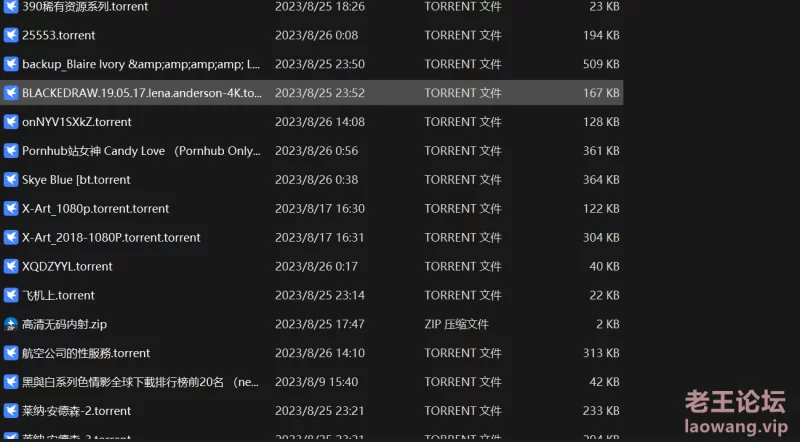Click the size value 304 KB
Viewport: 800px width, 442px height.
[x=601, y=238]
